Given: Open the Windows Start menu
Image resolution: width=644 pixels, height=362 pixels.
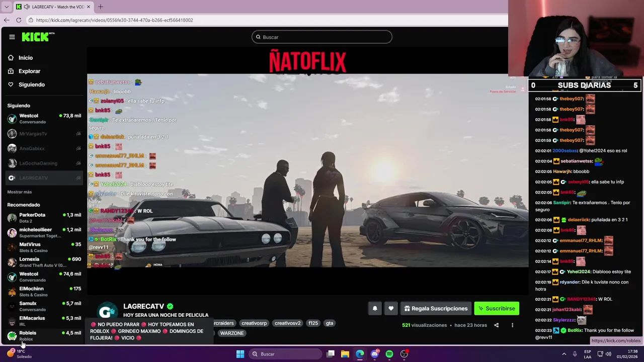Looking at the screenshot, I should pyautogui.click(x=240, y=354).
